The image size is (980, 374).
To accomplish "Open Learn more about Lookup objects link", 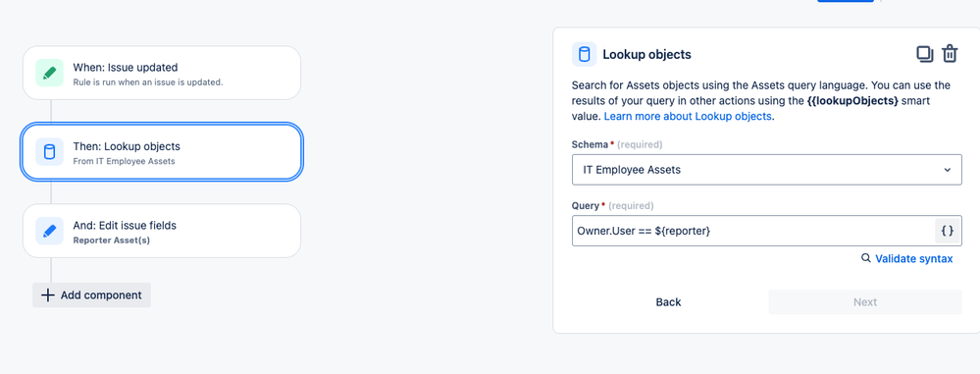I will tap(688, 117).
